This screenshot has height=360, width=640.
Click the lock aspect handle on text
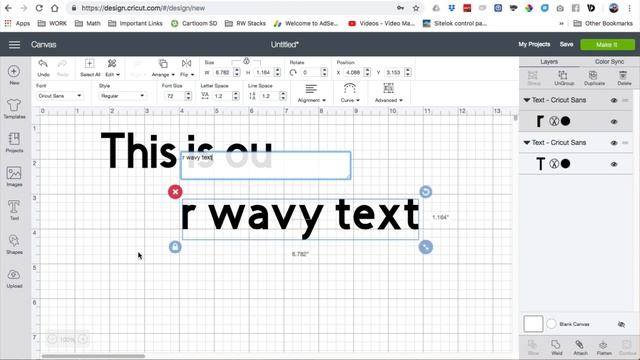click(x=175, y=247)
